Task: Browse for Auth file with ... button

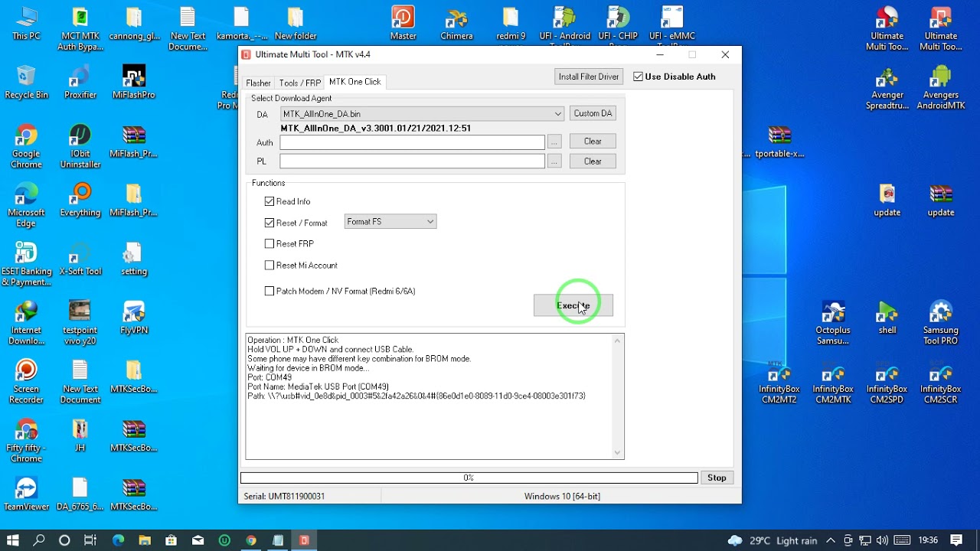Action: (x=554, y=142)
